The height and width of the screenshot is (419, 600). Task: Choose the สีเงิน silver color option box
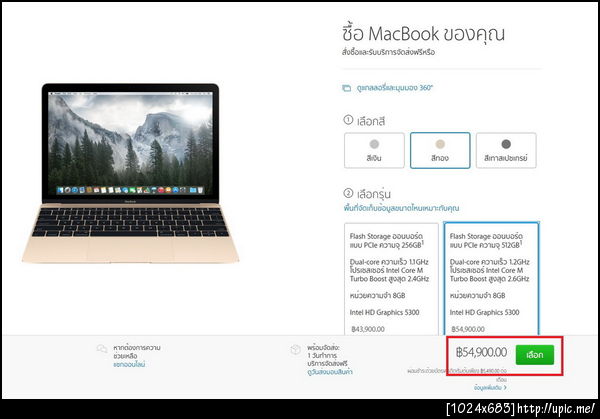pos(374,150)
